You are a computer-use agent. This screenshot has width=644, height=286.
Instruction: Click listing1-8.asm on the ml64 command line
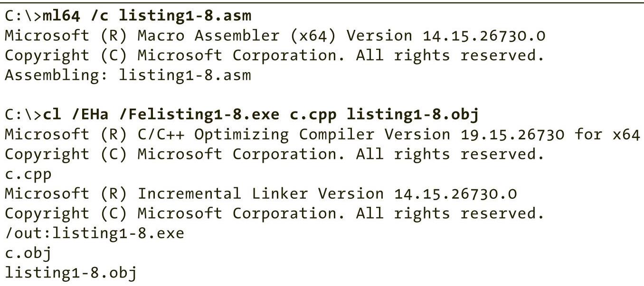tap(185, 16)
